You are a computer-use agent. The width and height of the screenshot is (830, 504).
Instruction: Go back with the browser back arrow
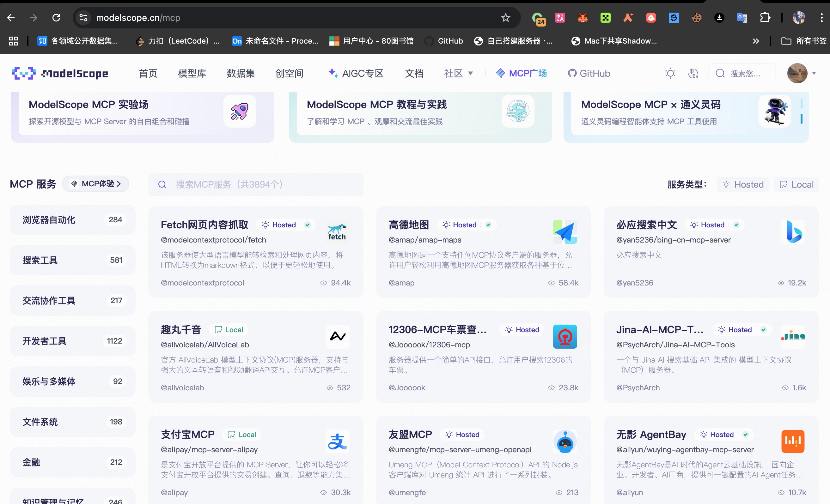click(11, 17)
